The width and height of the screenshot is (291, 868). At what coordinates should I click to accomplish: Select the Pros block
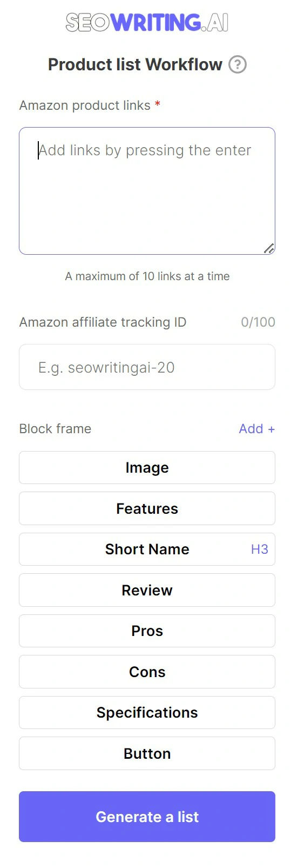pyautogui.click(x=147, y=631)
